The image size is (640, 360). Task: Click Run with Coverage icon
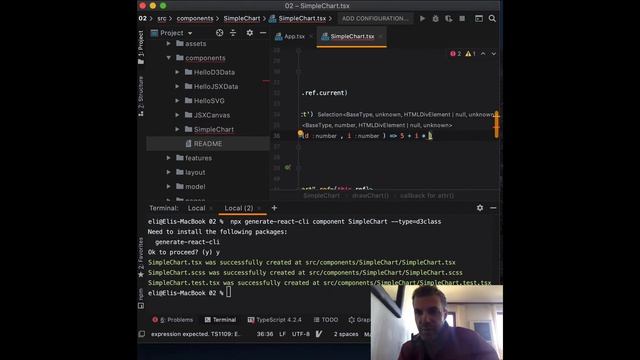click(x=449, y=18)
